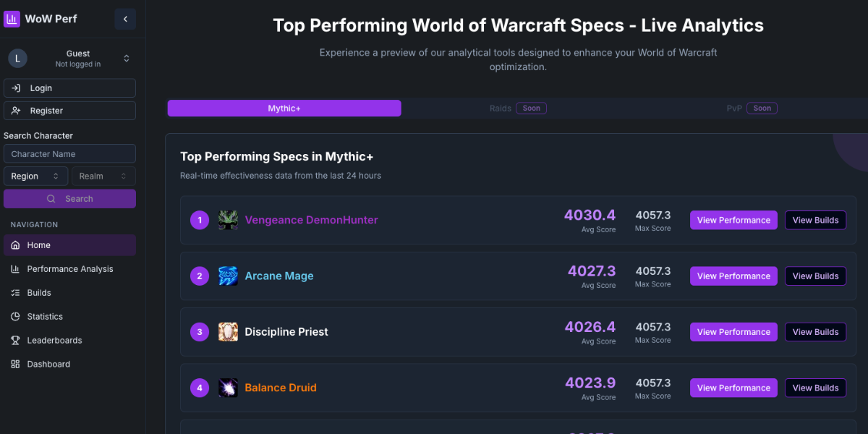
Task: Open Performance Analysis via its chart icon
Action: coord(14,268)
